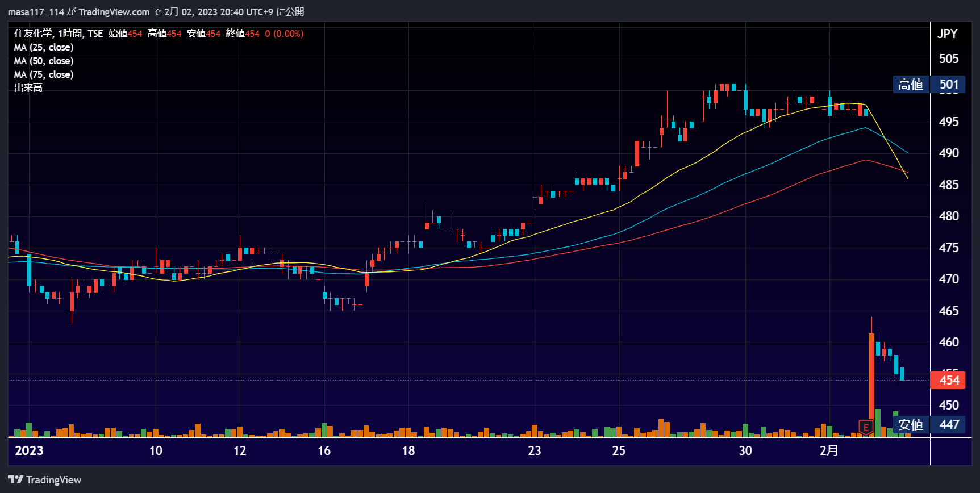Click the 465 price axis label

coord(948,311)
